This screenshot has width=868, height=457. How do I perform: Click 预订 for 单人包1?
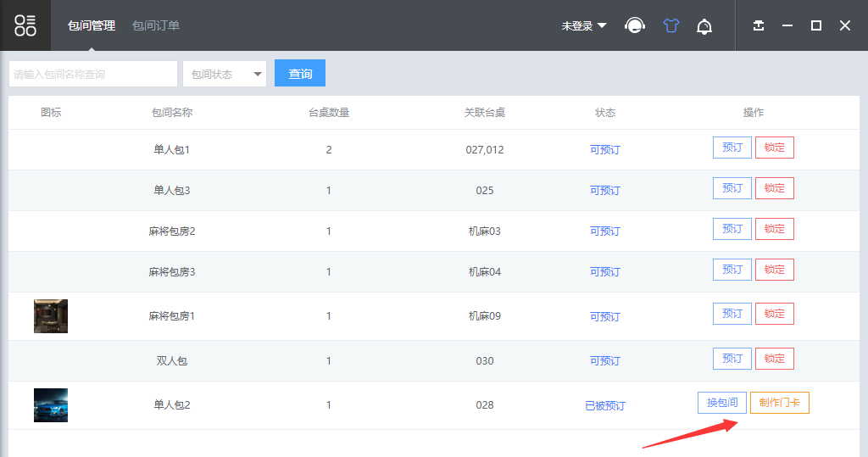(732, 148)
